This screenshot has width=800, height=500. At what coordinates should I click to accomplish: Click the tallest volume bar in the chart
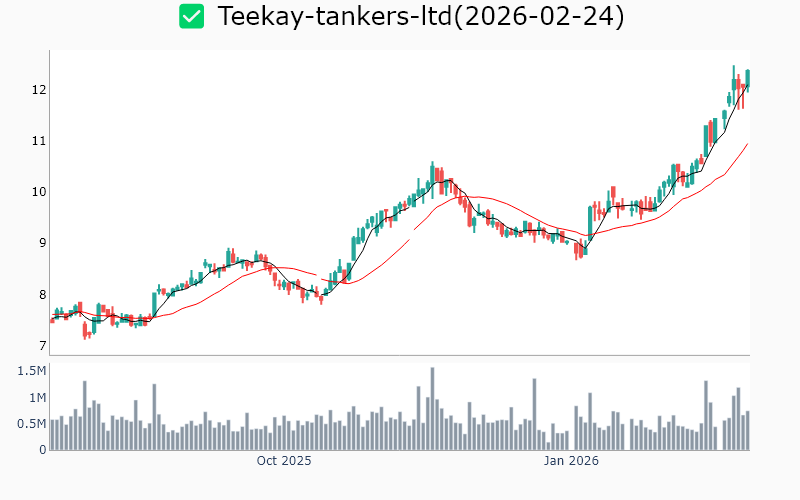click(x=432, y=409)
